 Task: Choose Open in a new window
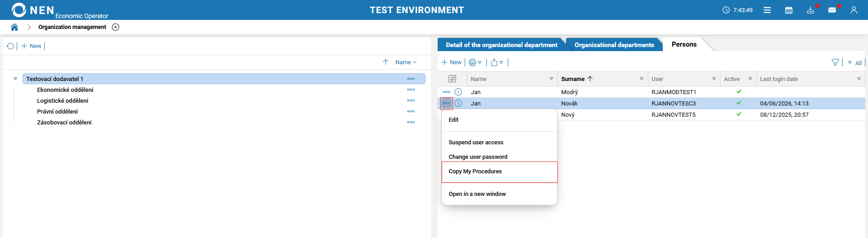click(499, 194)
